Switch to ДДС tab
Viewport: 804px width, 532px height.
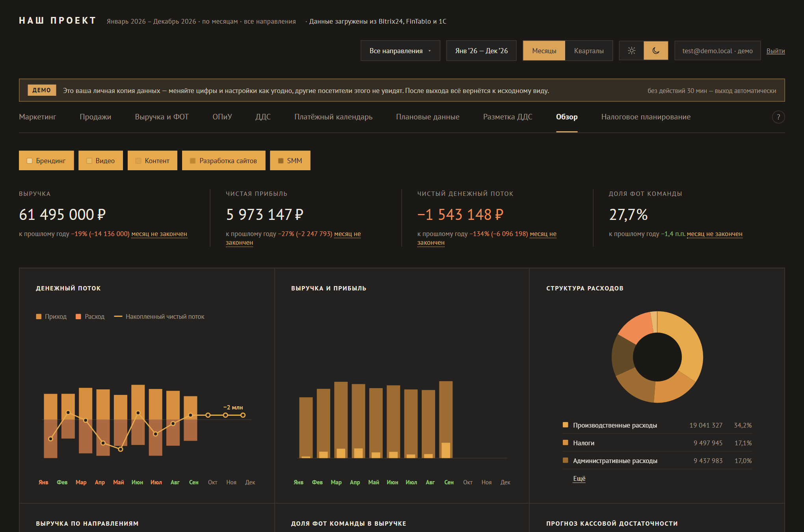pos(263,117)
